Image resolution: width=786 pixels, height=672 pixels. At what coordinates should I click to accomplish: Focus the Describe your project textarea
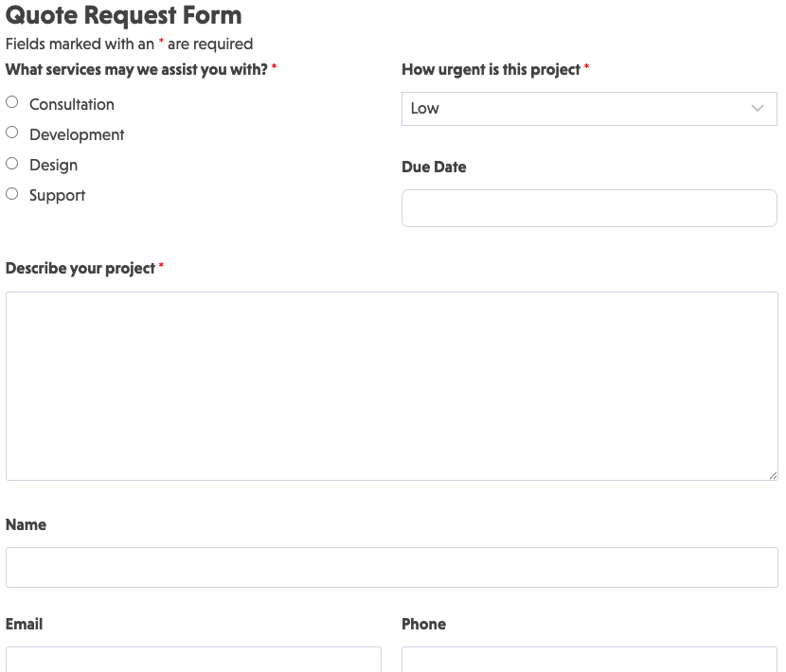click(x=391, y=385)
